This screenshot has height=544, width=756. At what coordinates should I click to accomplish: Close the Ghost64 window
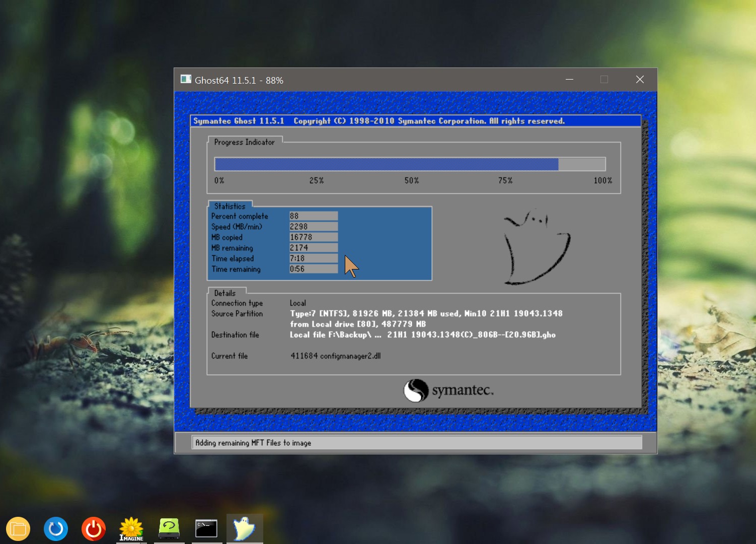[640, 80]
